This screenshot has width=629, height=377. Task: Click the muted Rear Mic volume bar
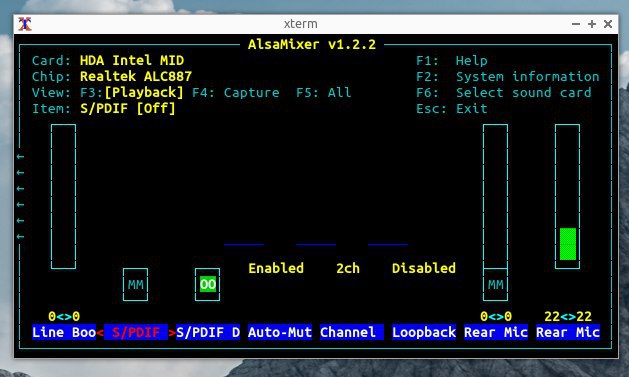click(495, 197)
